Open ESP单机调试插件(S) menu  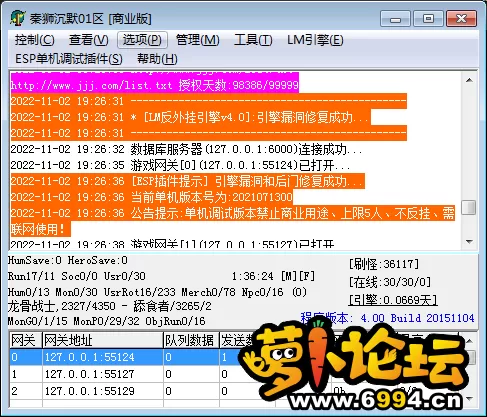tap(69, 59)
